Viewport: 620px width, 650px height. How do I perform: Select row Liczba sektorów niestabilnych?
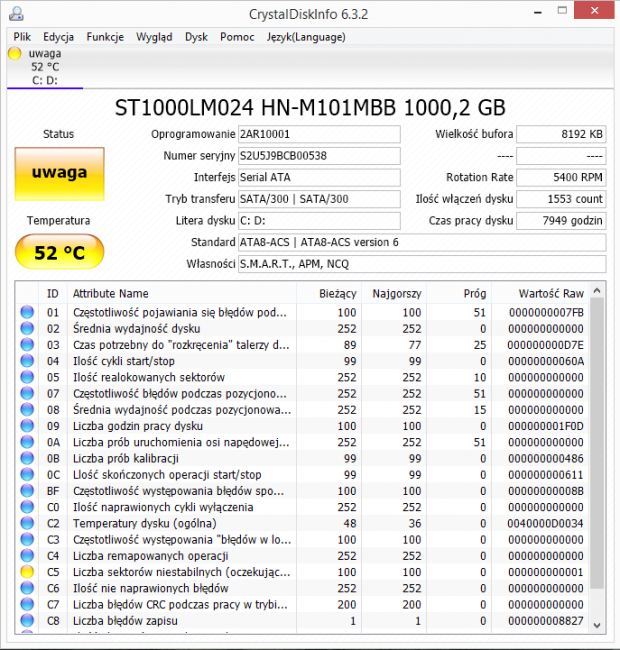coord(303,572)
